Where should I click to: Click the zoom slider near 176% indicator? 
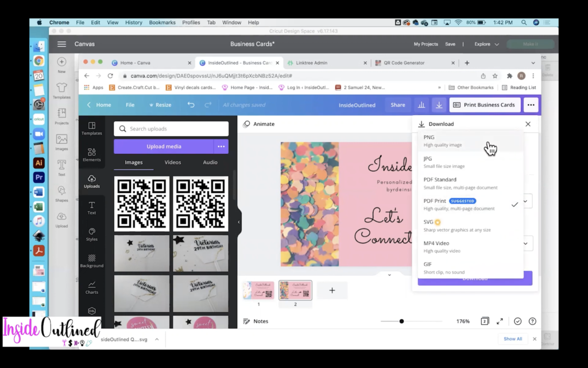401,321
